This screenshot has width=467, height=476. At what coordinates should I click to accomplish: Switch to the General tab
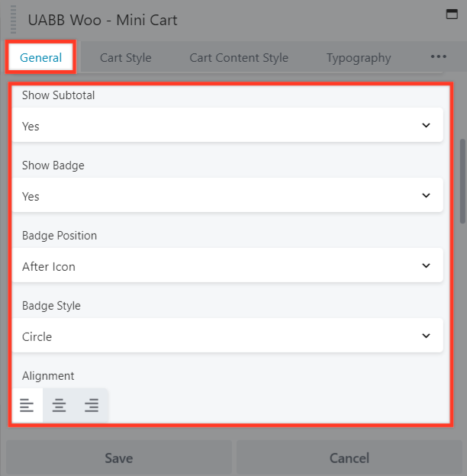tap(40, 58)
